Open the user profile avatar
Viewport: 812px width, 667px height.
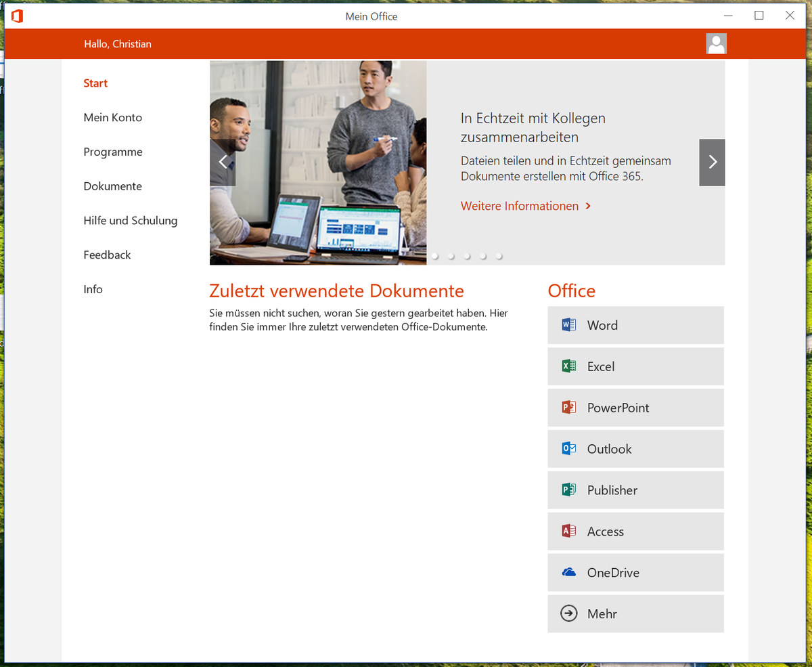(x=716, y=43)
